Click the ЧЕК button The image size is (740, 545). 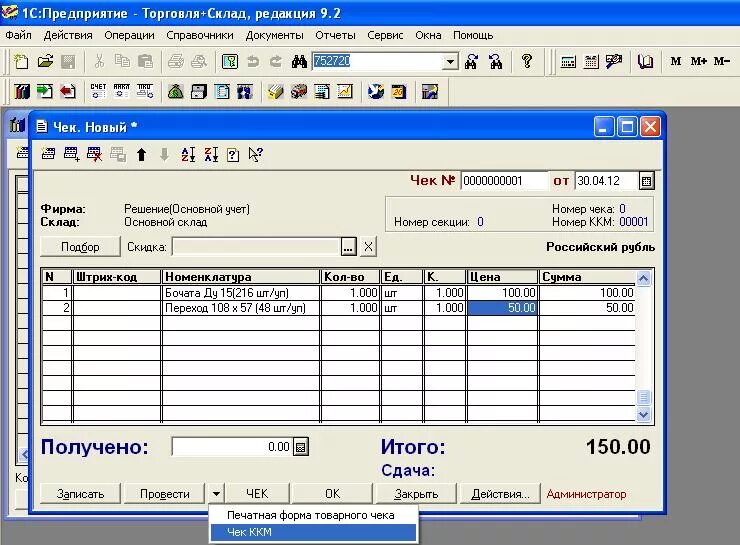(257, 494)
